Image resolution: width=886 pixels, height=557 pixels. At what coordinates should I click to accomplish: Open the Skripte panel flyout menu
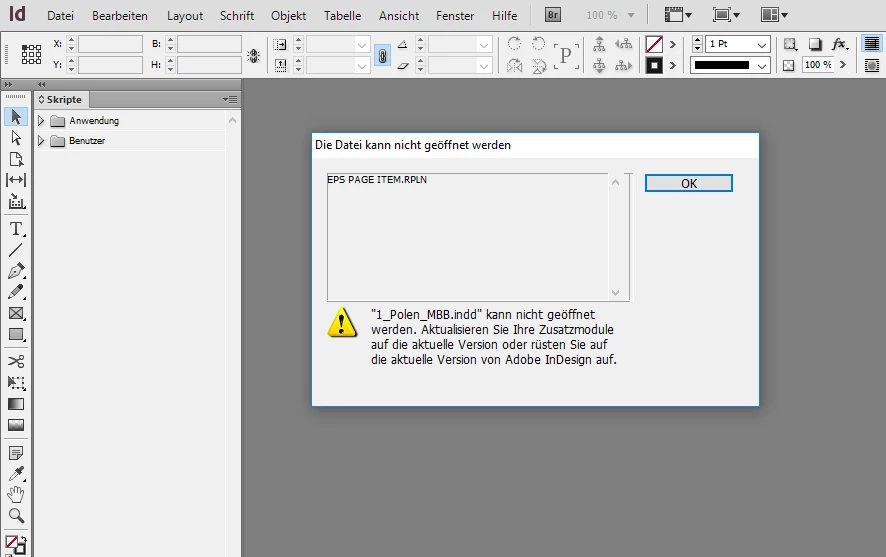click(x=230, y=99)
